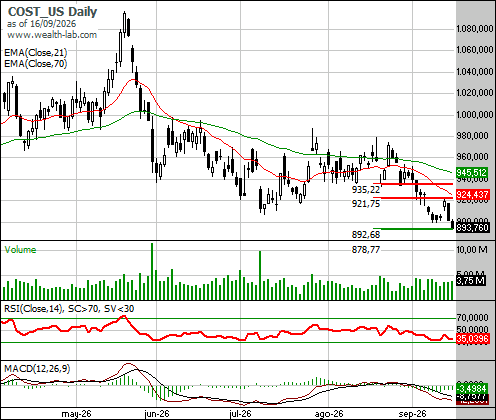
Task: Click the 3,75 M volume value tag
Action: point(470,281)
